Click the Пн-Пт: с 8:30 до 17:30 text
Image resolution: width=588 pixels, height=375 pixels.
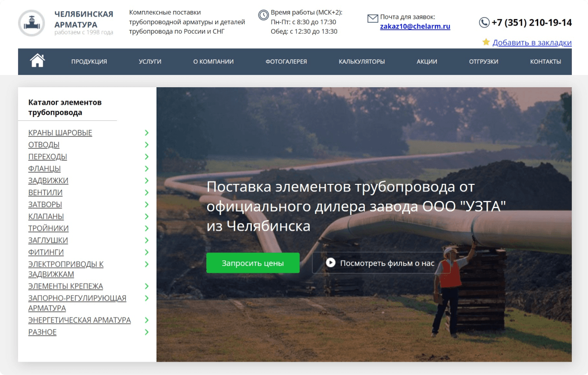(x=303, y=22)
